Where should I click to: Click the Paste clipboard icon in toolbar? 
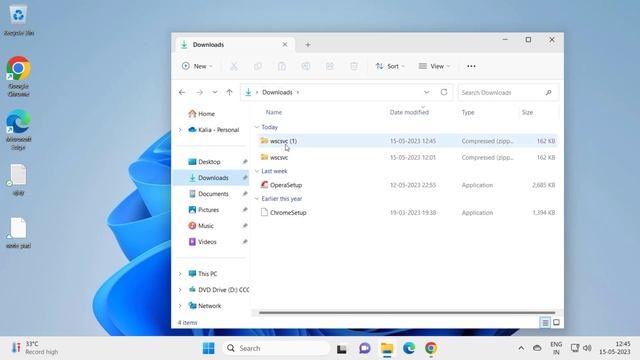click(282, 66)
